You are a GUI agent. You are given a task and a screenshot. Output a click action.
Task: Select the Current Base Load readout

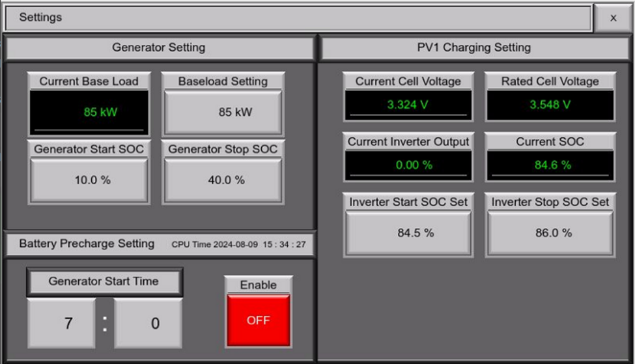point(89,112)
